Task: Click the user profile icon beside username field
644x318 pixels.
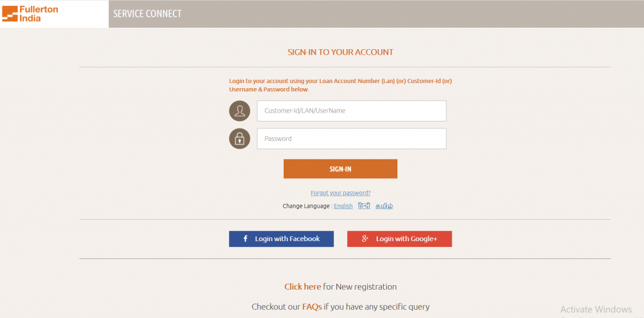Action: [240, 111]
